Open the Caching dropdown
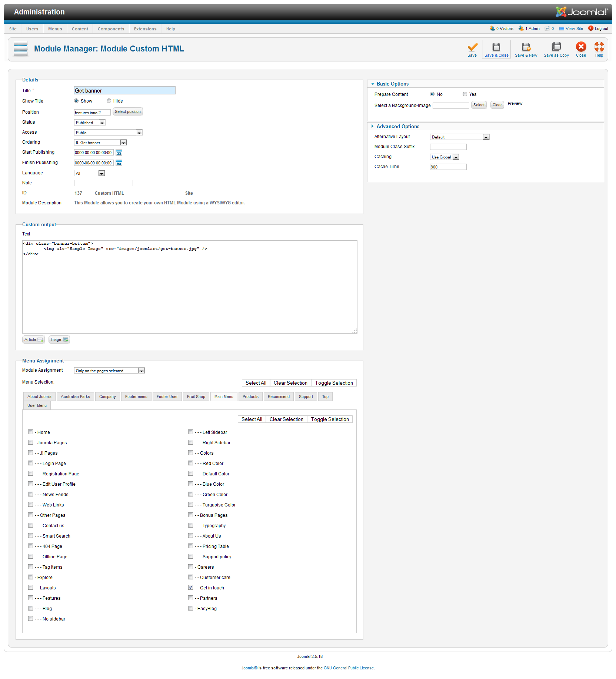 444,157
